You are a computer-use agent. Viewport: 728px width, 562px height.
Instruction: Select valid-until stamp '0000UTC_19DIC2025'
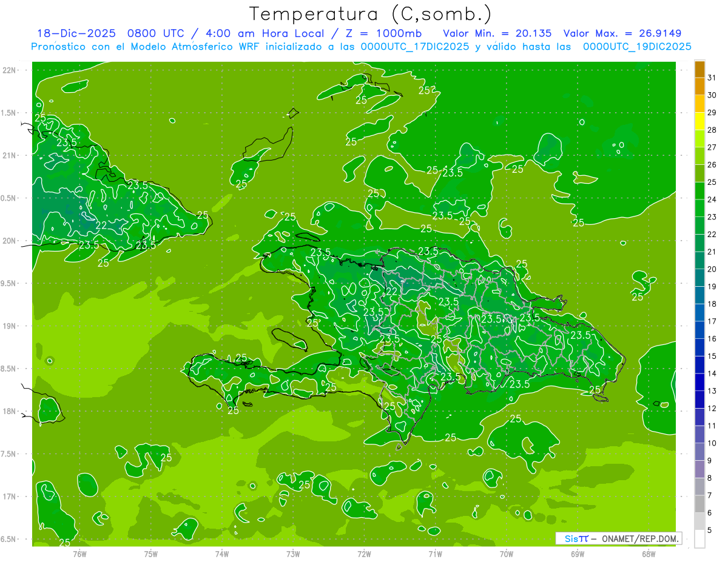coord(637,47)
